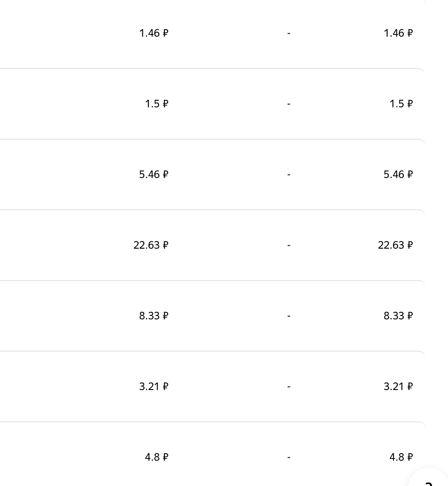Click the last-column 5.46 ₽ total
448x486 pixels.
[398, 175]
